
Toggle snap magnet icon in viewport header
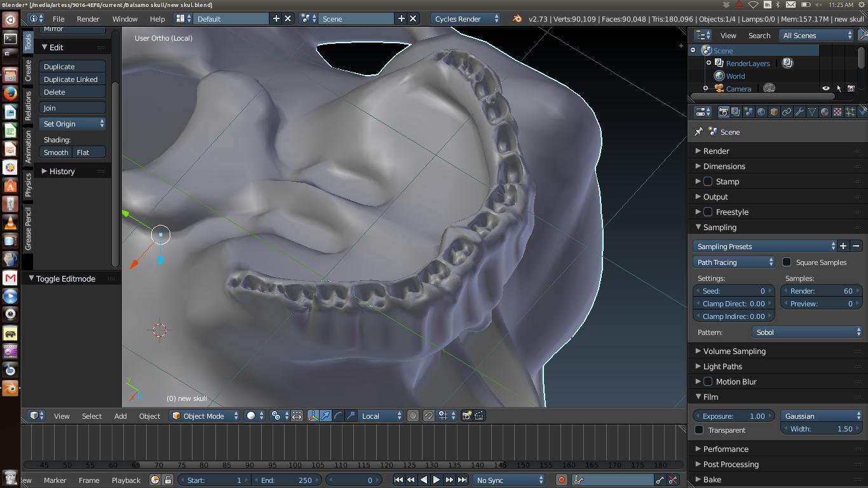pyautogui.click(x=429, y=416)
